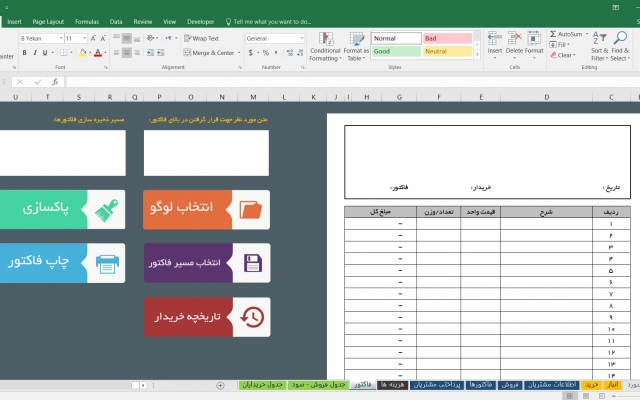This screenshot has height=400, width=640.
Task: Click in the formula bar
Action: [x=353, y=82]
